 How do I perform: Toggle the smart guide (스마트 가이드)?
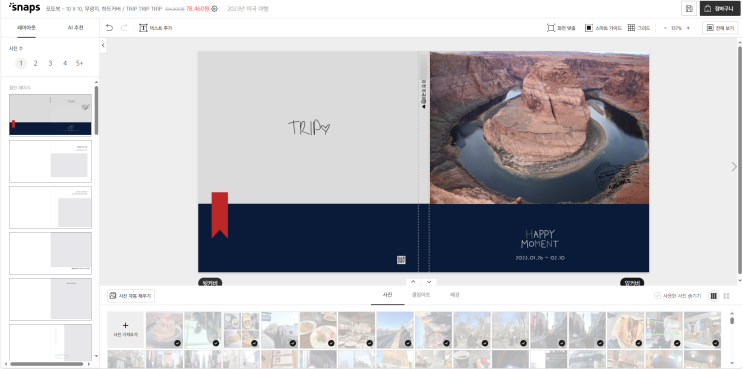[x=603, y=28]
